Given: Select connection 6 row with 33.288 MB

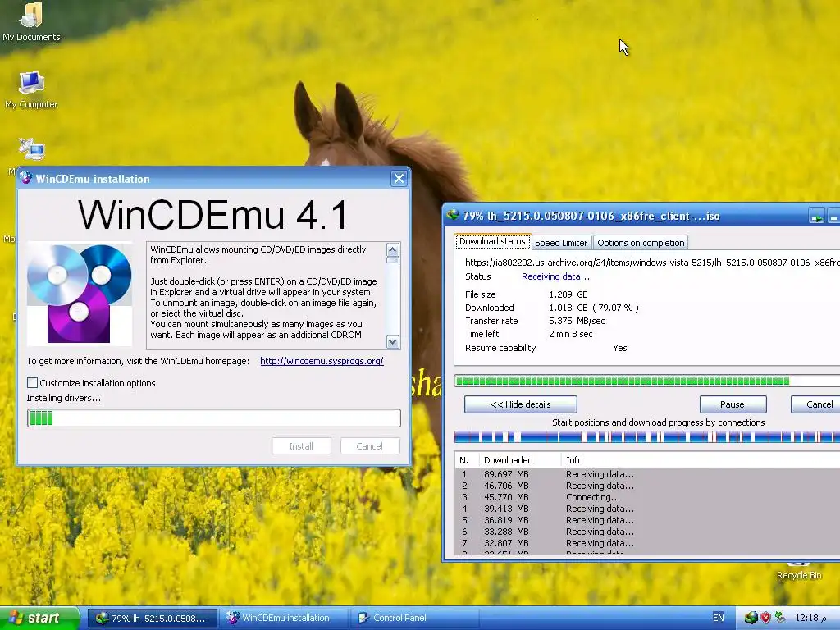Looking at the screenshot, I should 648,532.
